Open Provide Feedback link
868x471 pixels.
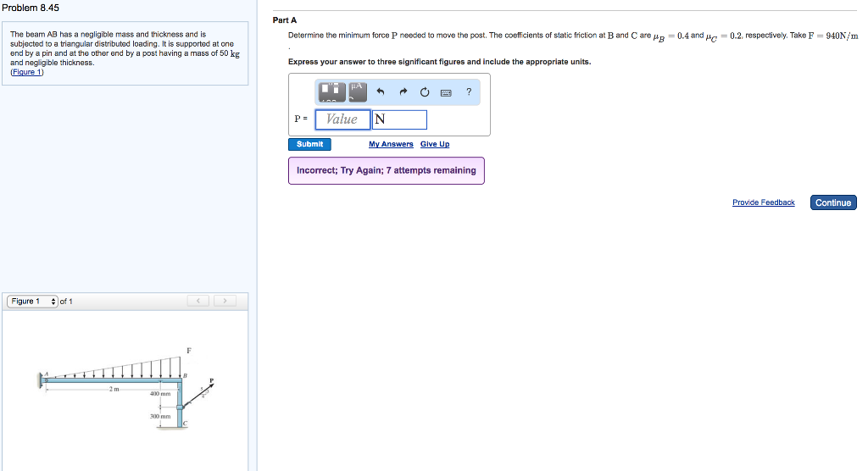tap(764, 202)
